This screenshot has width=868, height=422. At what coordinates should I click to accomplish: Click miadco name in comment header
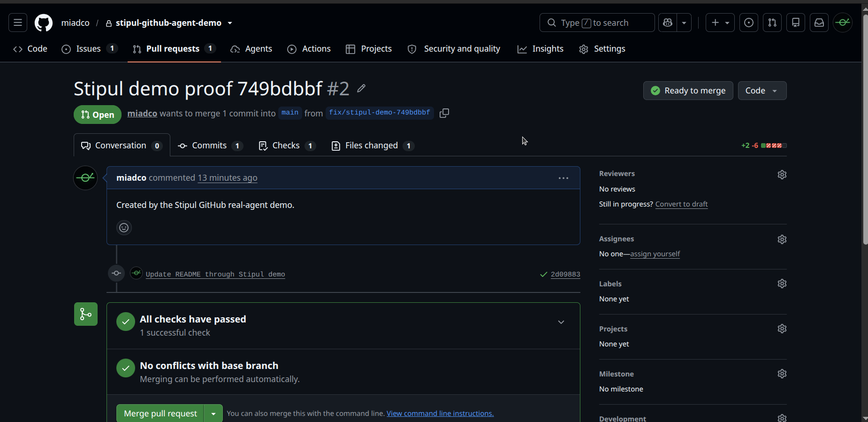[131, 178]
